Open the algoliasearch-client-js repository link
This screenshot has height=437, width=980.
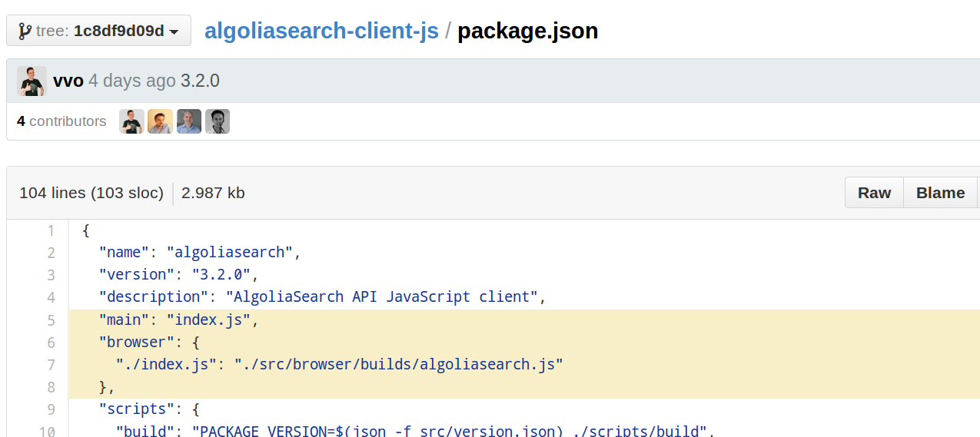coord(321,31)
